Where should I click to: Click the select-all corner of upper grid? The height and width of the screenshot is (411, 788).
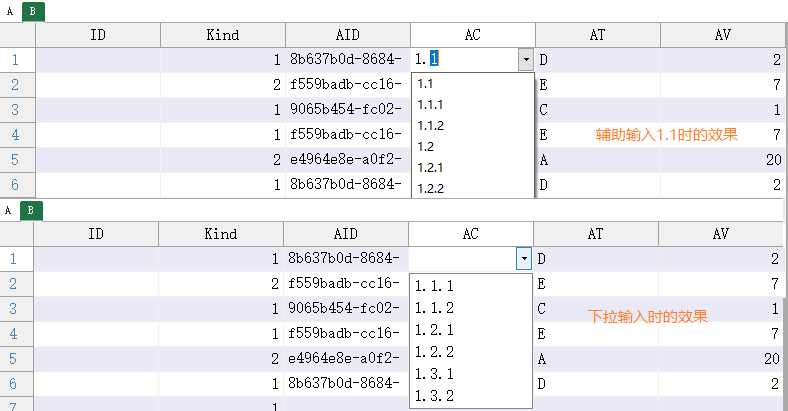click(18, 35)
